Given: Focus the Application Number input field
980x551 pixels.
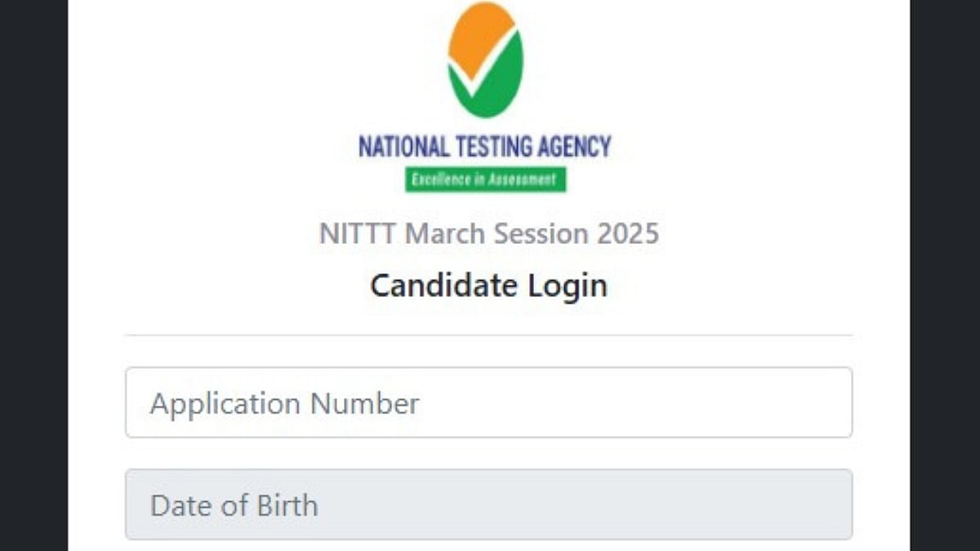Looking at the screenshot, I should coord(488,402).
